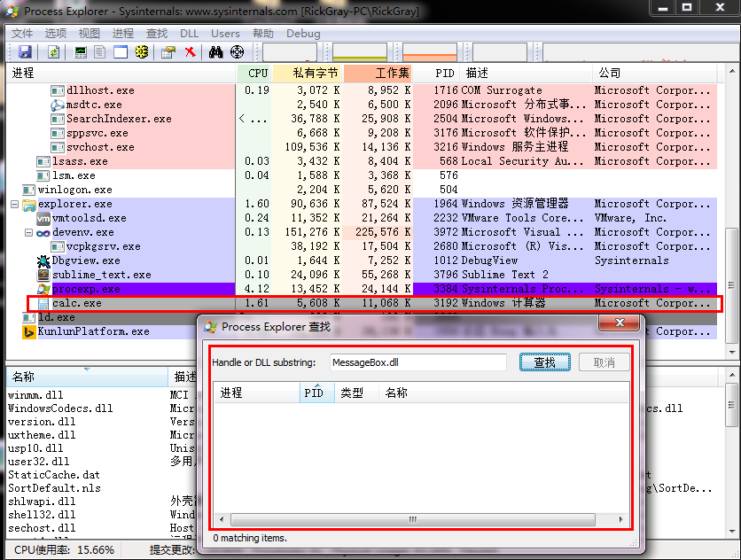Viewport: 741px width, 560px height.
Task: Open the Users menu
Action: (x=225, y=34)
